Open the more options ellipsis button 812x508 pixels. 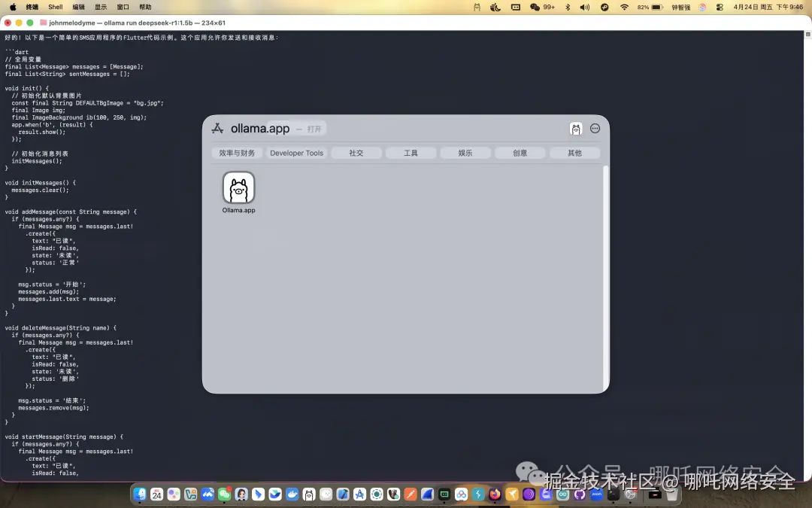point(595,129)
